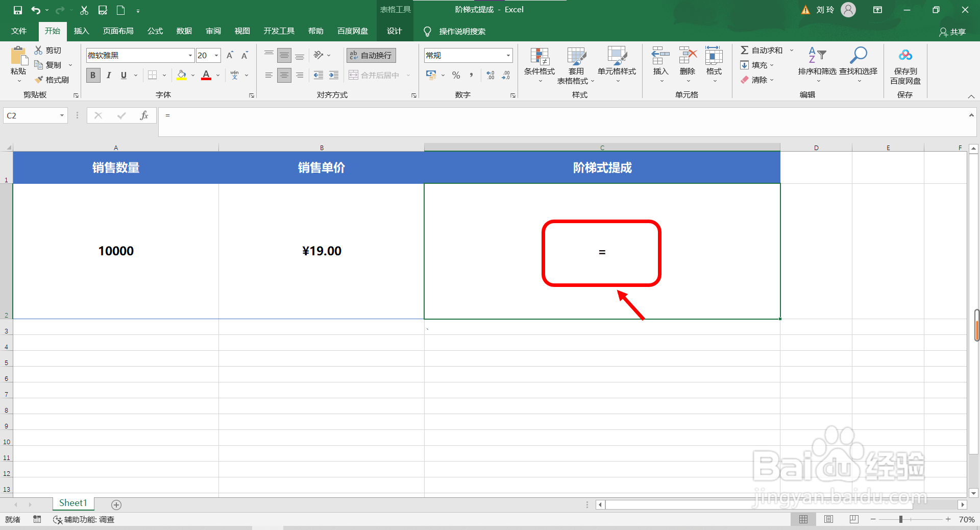Image resolution: width=980 pixels, height=530 pixels.
Task: Open the font name dropdown
Action: pos(190,55)
